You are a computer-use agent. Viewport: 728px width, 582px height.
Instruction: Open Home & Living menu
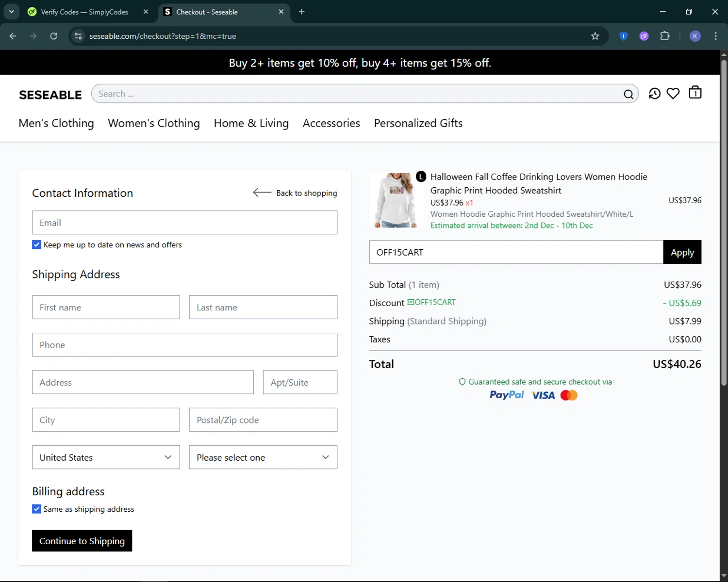(x=251, y=123)
